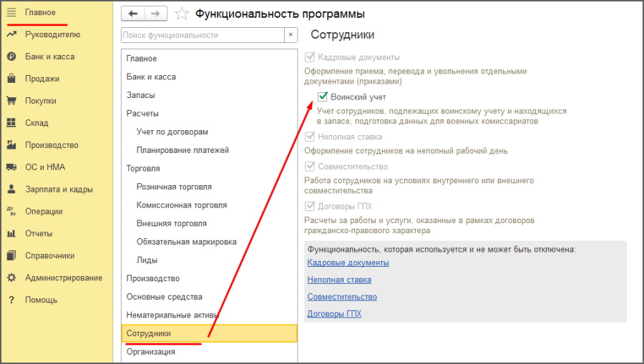The image size is (644, 364).
Task: Open Покупки via the cart icon
Action: click(11, 101)
